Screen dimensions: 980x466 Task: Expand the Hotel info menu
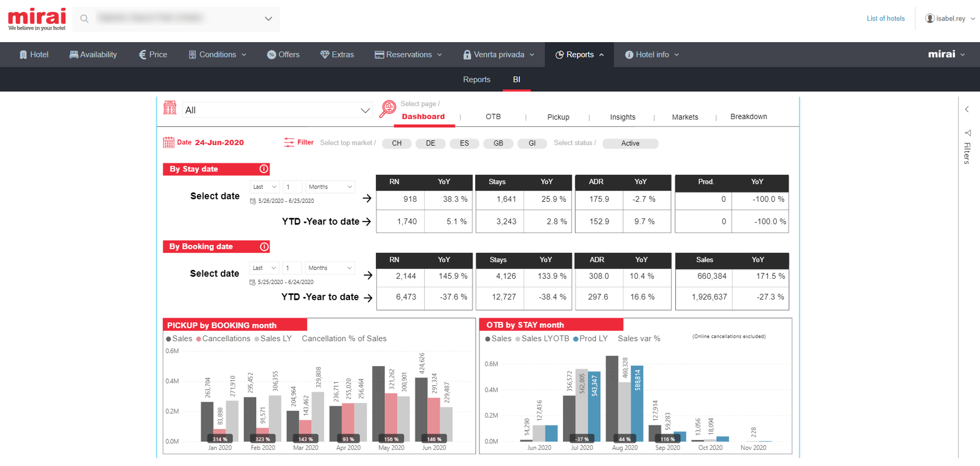(652, 54)
